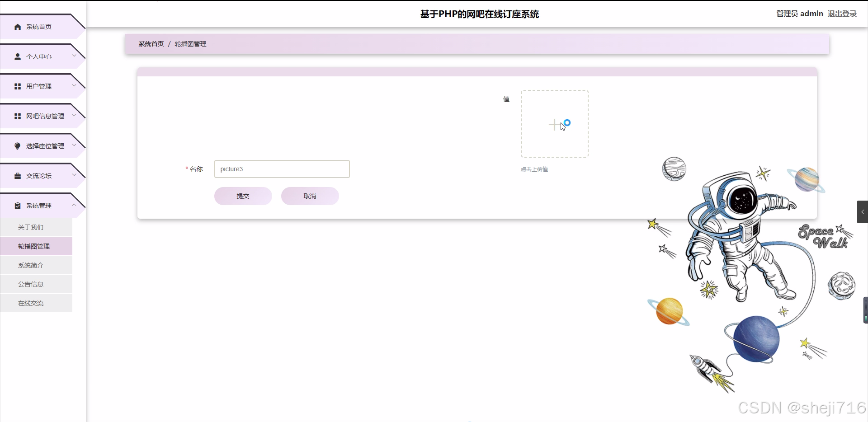Screen dimensions: 868x422
Task: Expand the 网吧信息管理 submenu chevron
Action: pyautogui.click(x=74, y=115)
